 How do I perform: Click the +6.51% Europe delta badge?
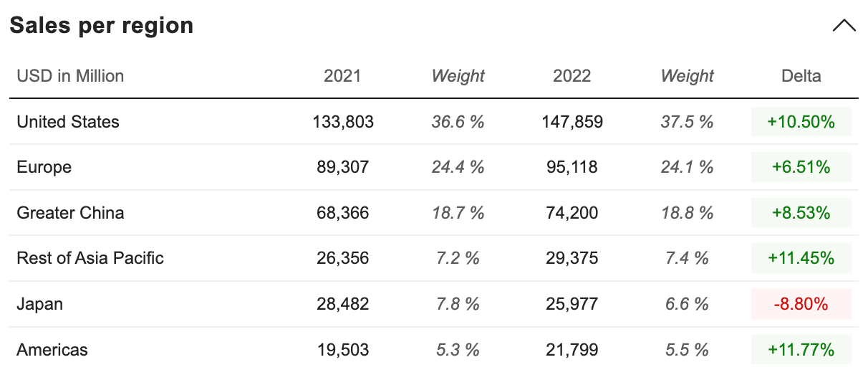coord(801,168)
